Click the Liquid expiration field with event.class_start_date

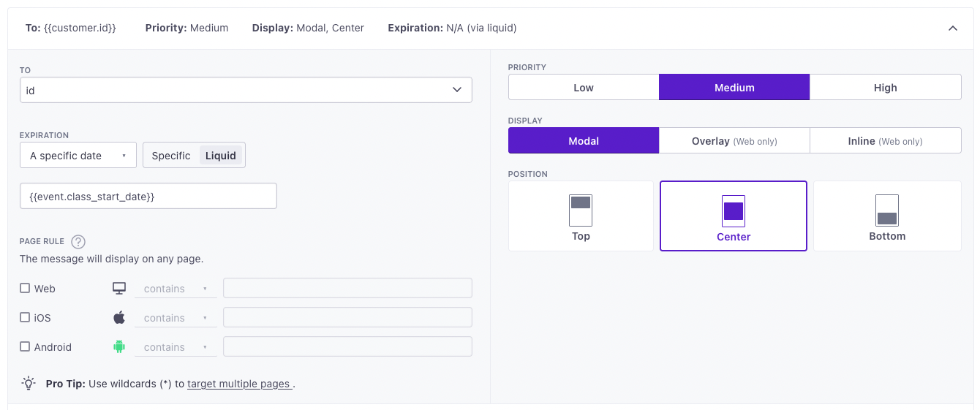coord(148,196)
